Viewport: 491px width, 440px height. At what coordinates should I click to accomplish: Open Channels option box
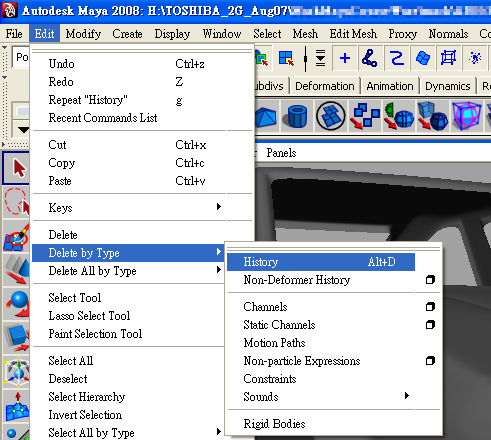[x=430, y=307]
